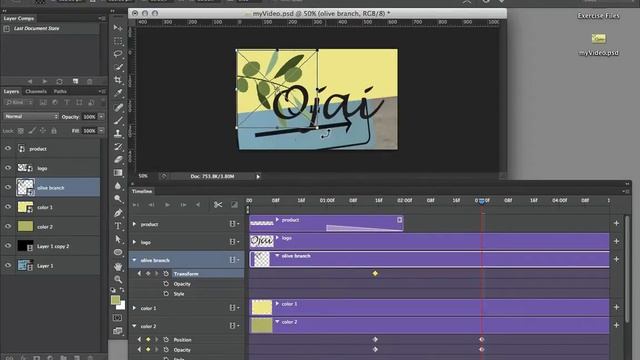The width and height of the screenshot is (640, 360).
Task: Hide the logo layer
Action: pyautogui.click(x=8, y=168)
